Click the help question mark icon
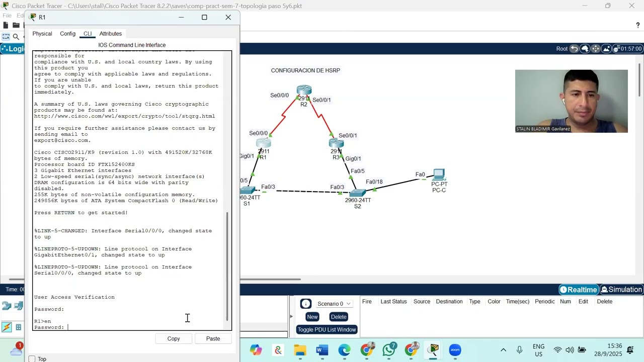Viewport: 644px width, 362px height. pyautogui.click(x=638, y=25)
